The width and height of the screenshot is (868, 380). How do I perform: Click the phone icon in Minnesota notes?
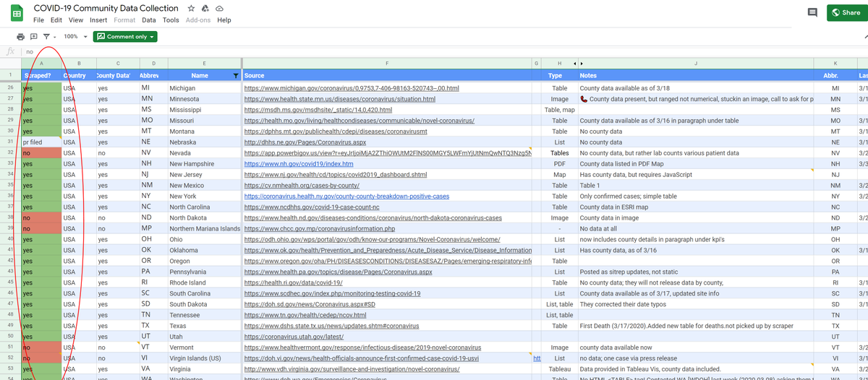coord(584,99)
